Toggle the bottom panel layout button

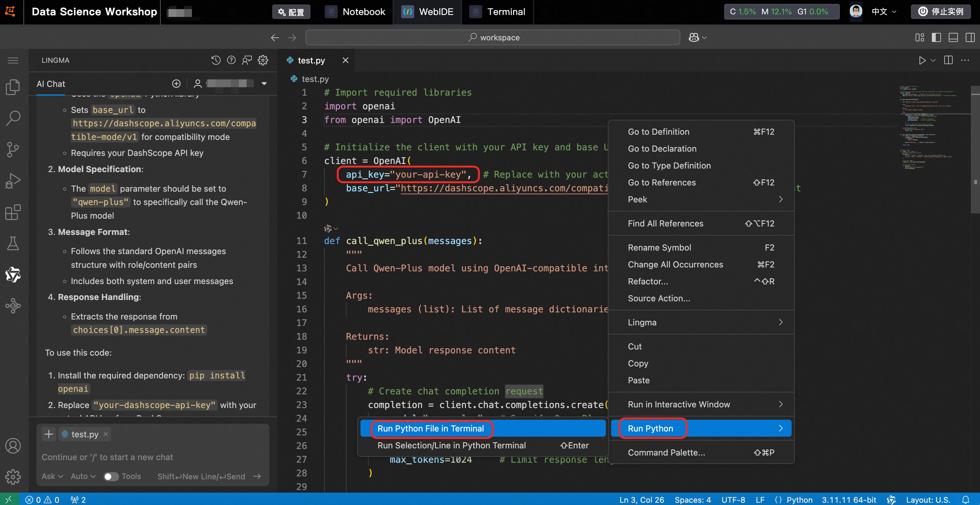click(x=953, y=37)
